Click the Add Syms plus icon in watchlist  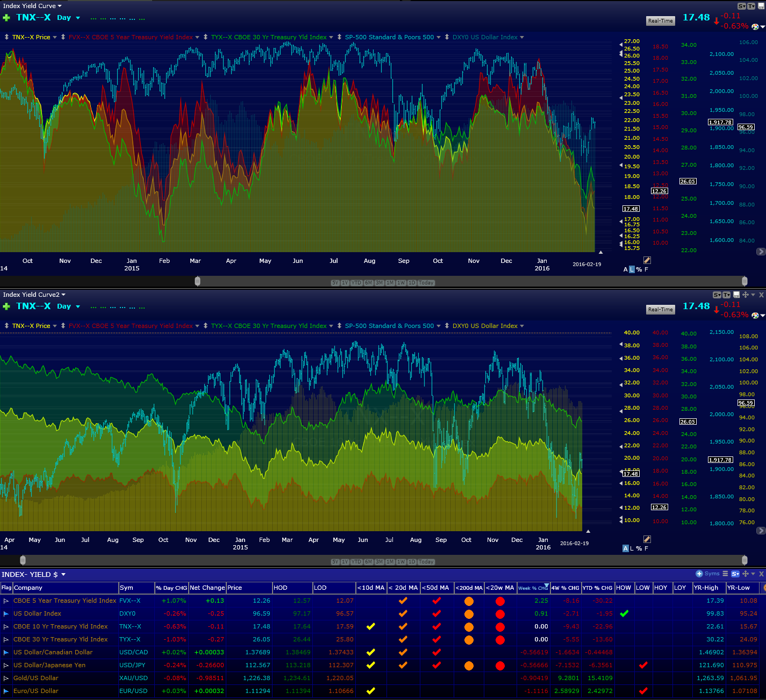coord(699,574)
